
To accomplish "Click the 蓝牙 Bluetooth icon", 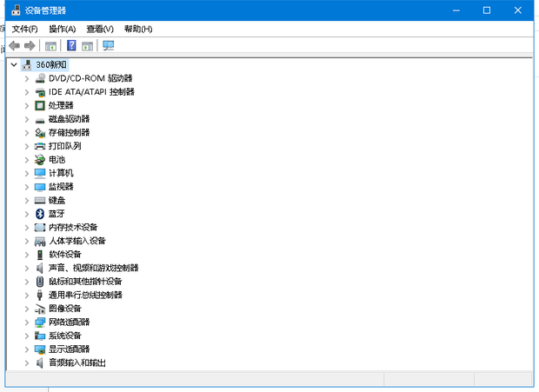I will [40, 214].
